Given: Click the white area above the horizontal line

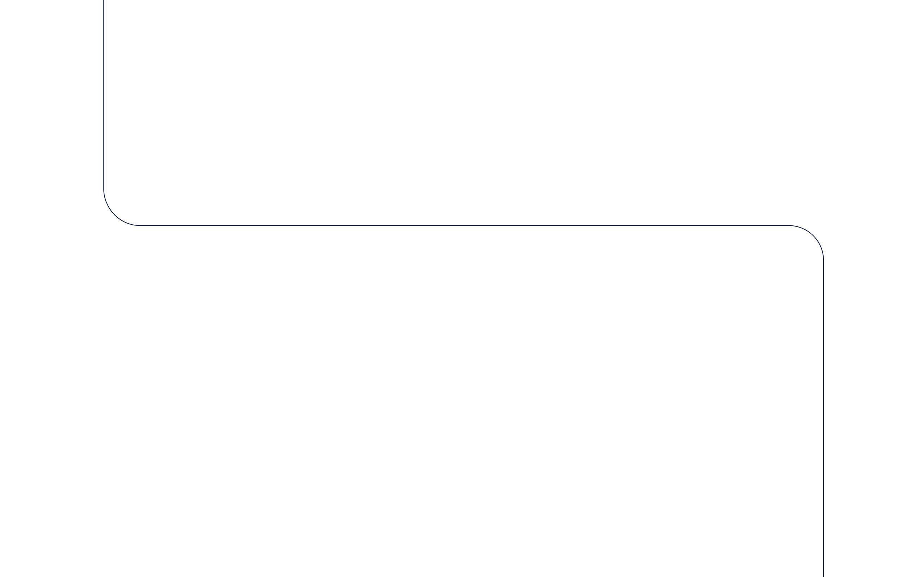Looking at the screenshot, I should (464, 114).
